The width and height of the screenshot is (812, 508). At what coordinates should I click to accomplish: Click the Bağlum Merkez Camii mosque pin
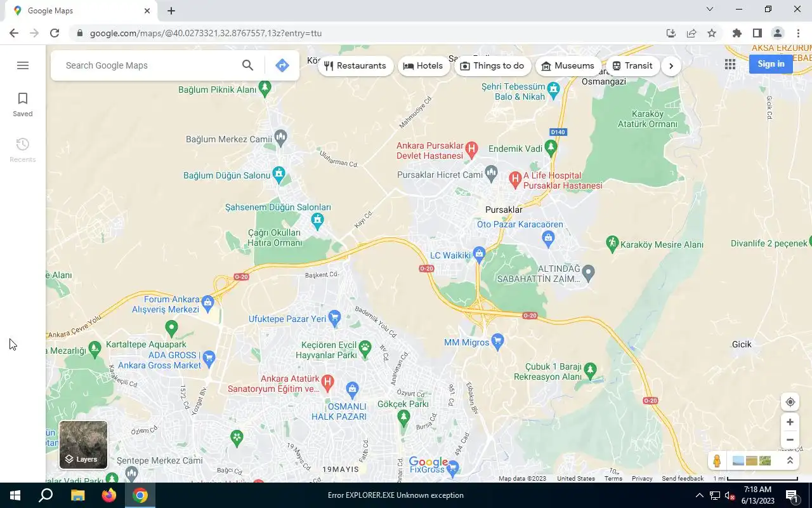pos(281,137)
